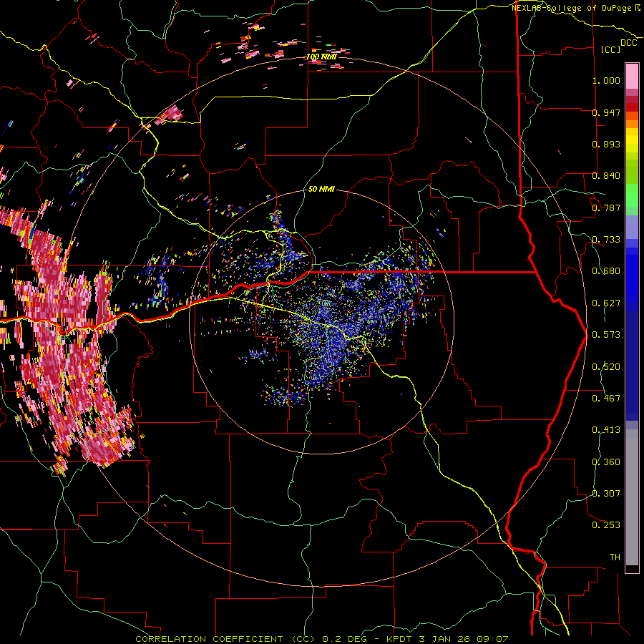Image resolution: width=644 pixels, height=644 pixels.
Task: Select the 0.947 scale value
Action: [606, 112]
